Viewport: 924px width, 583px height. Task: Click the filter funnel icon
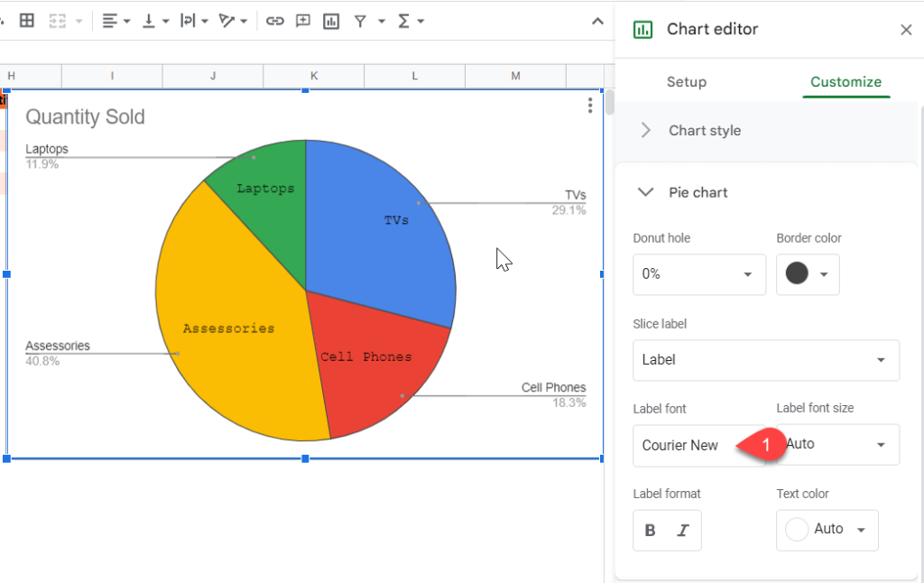coord(359,22)
